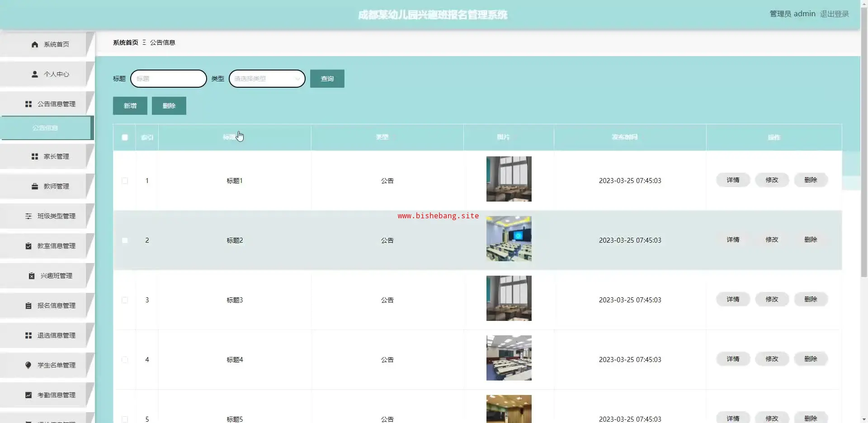The width and height of the screenshot is (868, 423).
Task: Click the 标题 search input field
Action: pos(169,79)
